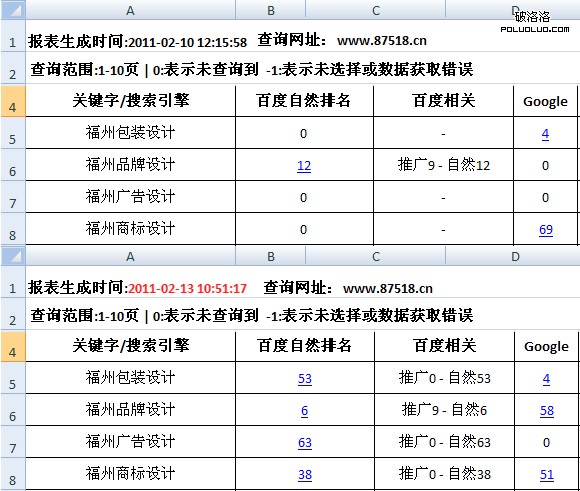Click www.87518.cn in the upper report
Viewport: 580px width, 491px height.
[x=382, y=40]
